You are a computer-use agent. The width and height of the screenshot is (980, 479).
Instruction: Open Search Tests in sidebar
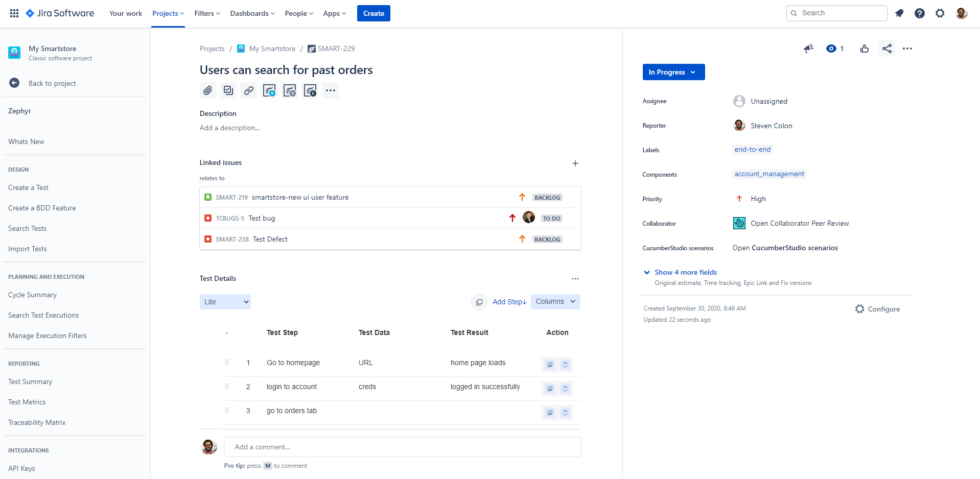[x=27, y=228]
